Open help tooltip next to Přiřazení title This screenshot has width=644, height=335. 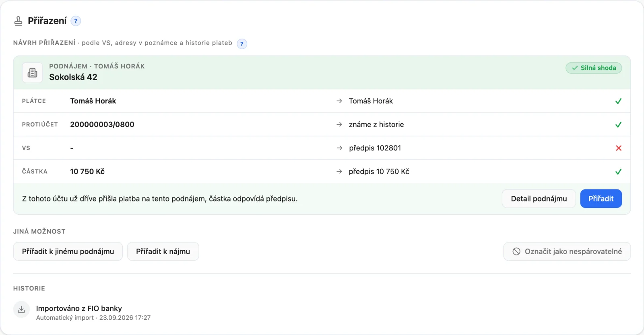pyautogui.click(x=76, y=21)
